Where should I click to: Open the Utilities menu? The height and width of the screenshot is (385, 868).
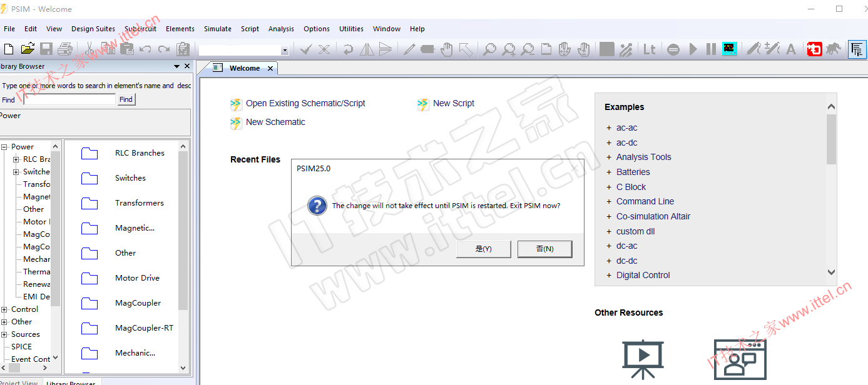pyautogui.click(x=351, y=29)
